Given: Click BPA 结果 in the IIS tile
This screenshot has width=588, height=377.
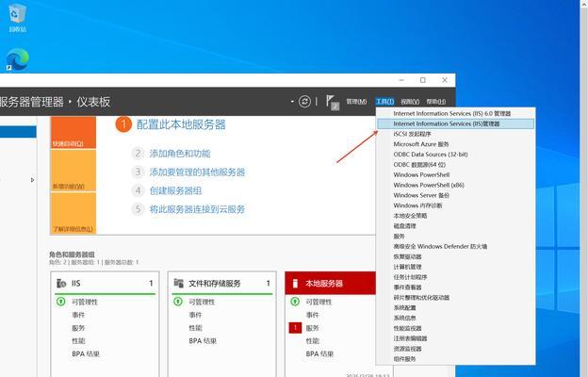Looking at the screenshot, I should click(86, 353).
